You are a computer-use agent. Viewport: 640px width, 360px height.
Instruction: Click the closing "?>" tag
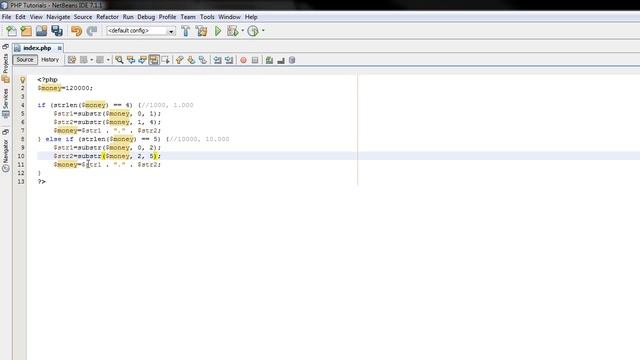[x=42, y=182]
